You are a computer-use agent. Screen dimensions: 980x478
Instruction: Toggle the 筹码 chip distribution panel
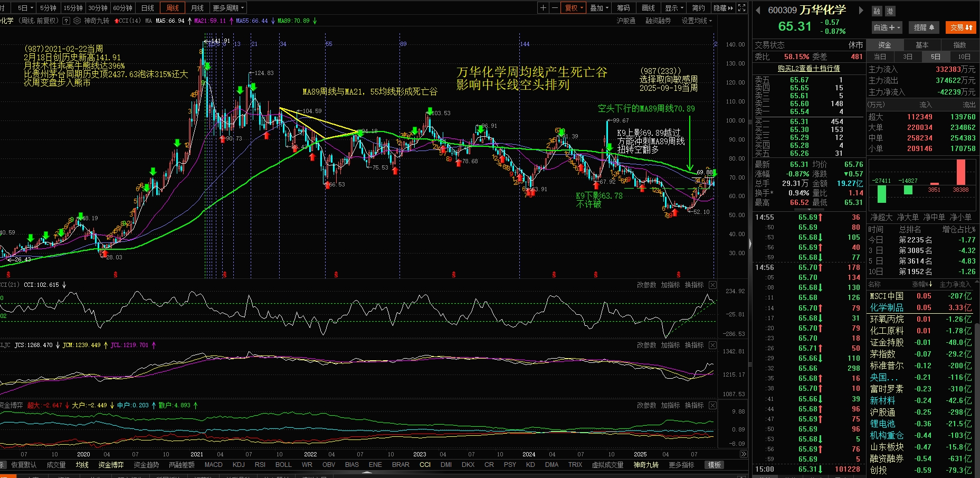[x=623, y=8]
